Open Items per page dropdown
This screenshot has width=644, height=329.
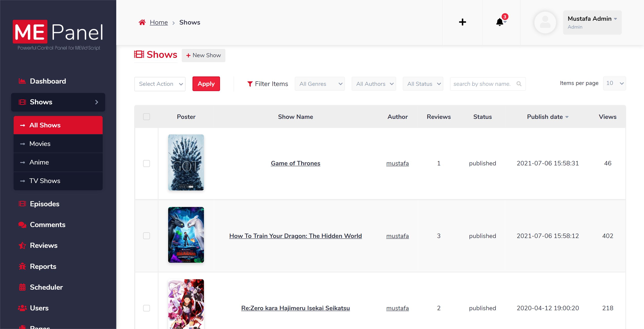[614, 83]
